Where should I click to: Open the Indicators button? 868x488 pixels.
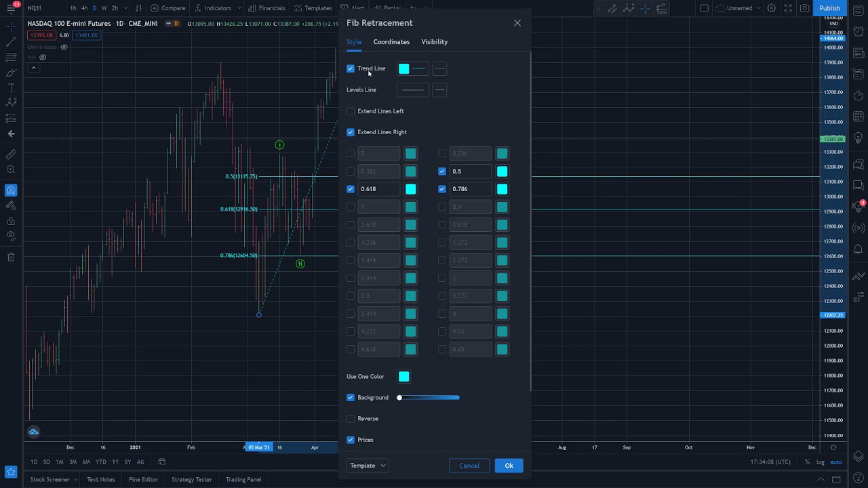212,8
